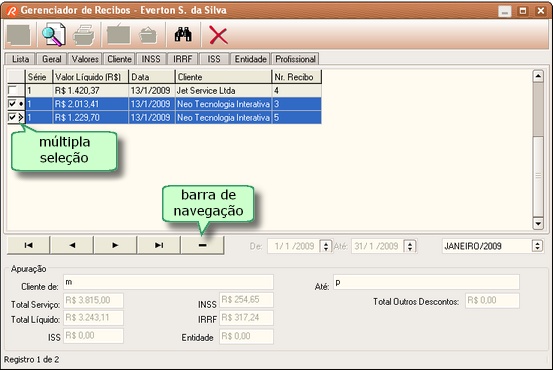The height and width of the screenshot is (370, 553).
Task: Select the cell R$ 1.229,70
Action: (90, 117)
